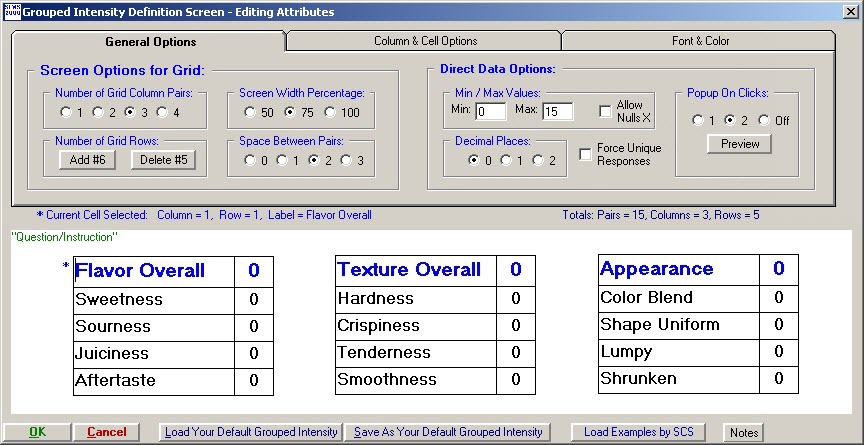Click the value cell beside Shrunken

779,379
